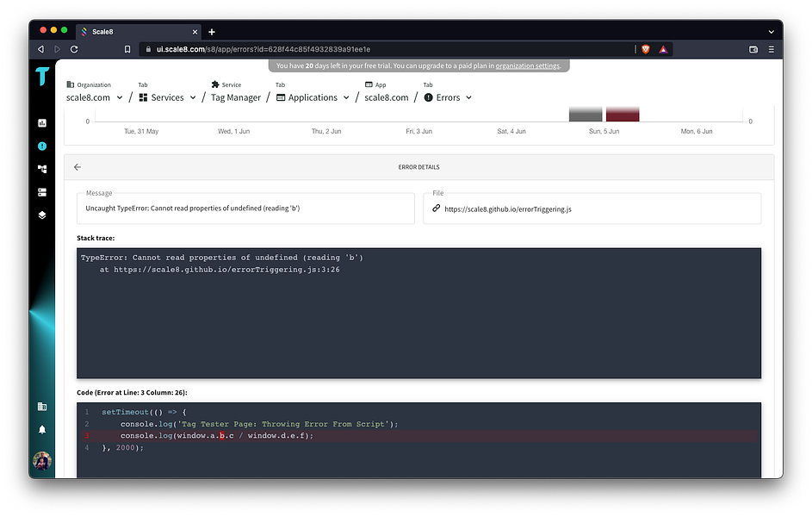The width and height of the screenshot is (812, 517).
Task: Click the setTimeout code line 1
Action: pos(144,412)
